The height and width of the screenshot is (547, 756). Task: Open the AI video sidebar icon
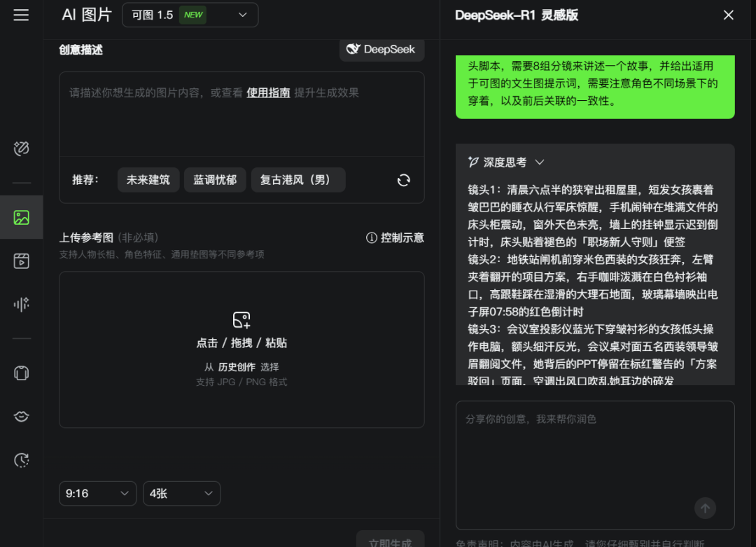(21, 261)
